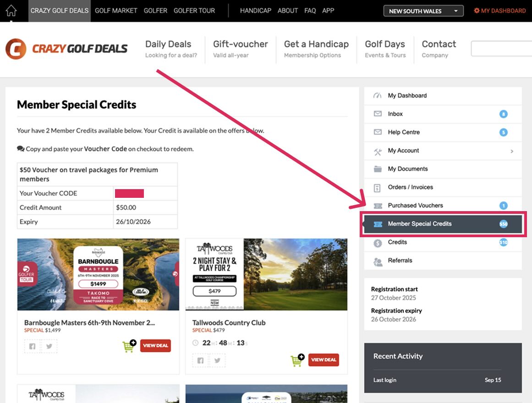The image size is (532, 403).
Task: View deal for Tallwoods Country Club
Action: [324, 360]
